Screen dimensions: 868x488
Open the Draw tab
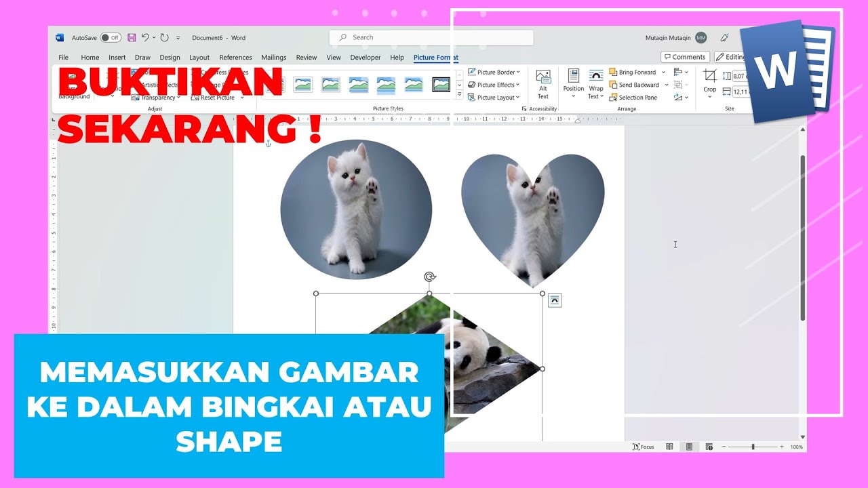pos(142,58)
